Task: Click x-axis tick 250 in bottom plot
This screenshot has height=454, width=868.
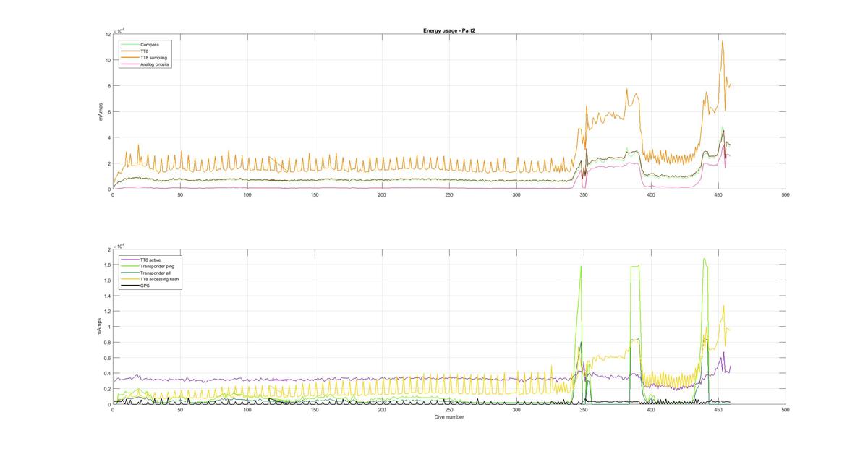Action: [449, 410]
